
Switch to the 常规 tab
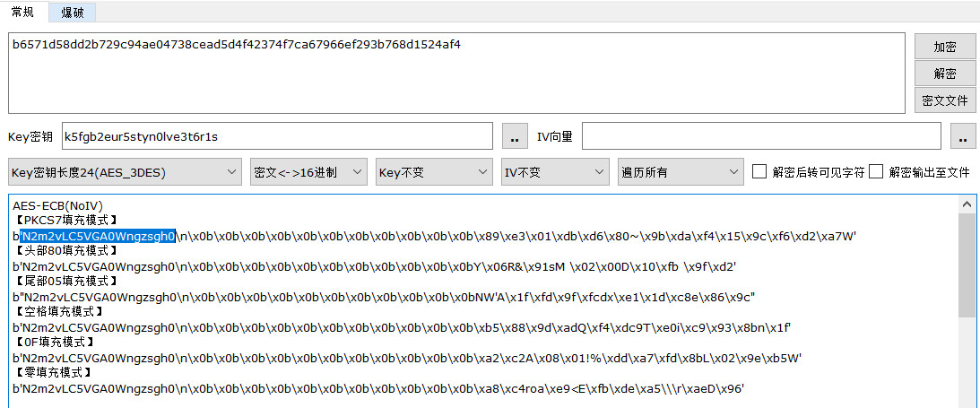click(22, 12)
